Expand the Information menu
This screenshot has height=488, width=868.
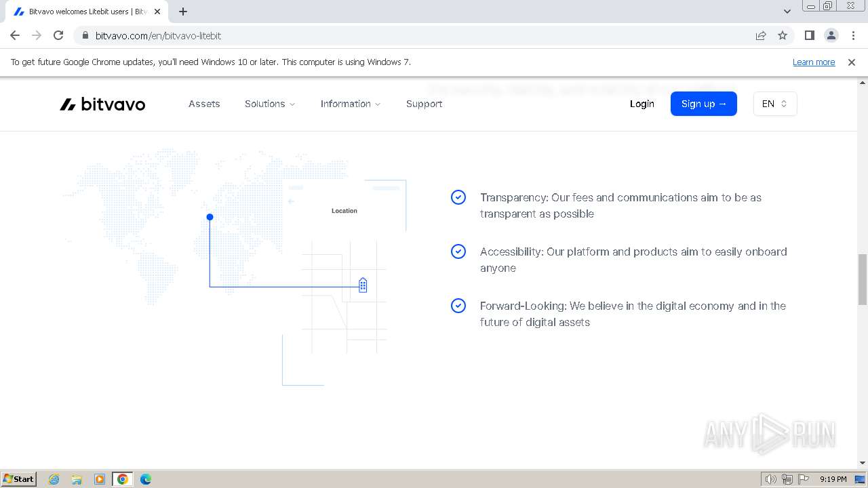351,104
